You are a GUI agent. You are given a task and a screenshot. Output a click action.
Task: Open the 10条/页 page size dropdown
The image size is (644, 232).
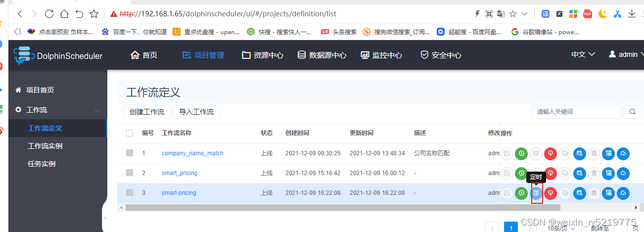561,228
